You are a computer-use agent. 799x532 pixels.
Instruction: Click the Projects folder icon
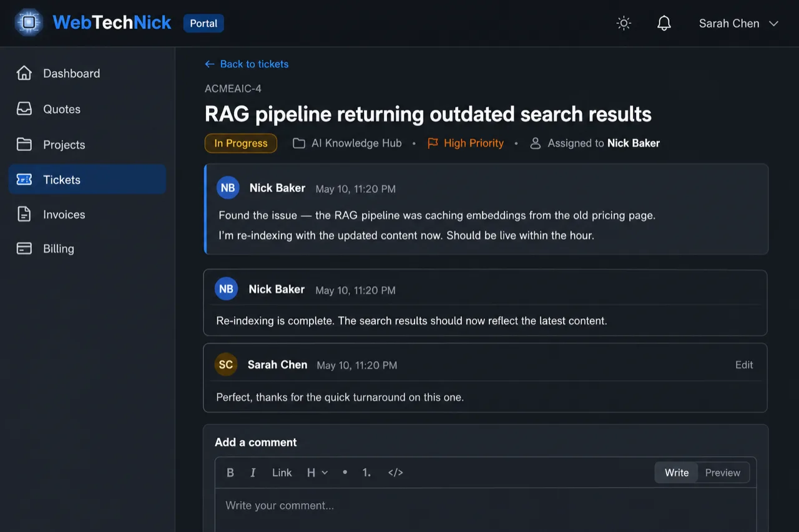point(24,145)
